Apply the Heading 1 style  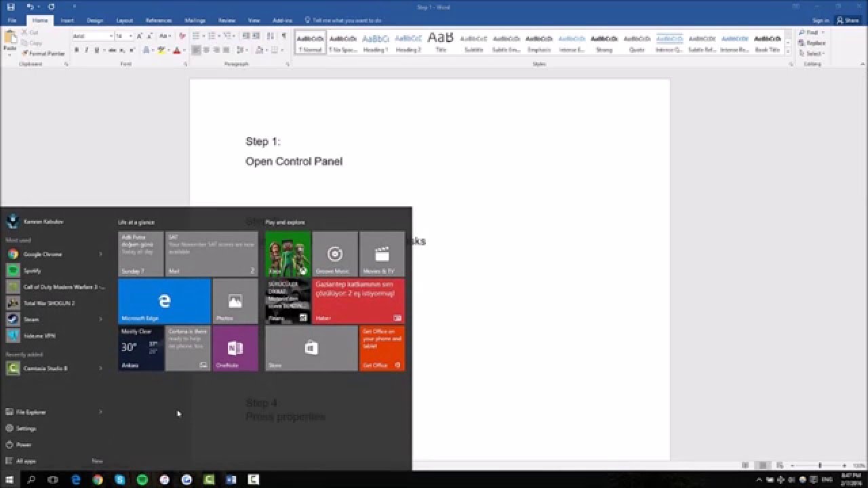pyautogui.click(x=376, y=42)
